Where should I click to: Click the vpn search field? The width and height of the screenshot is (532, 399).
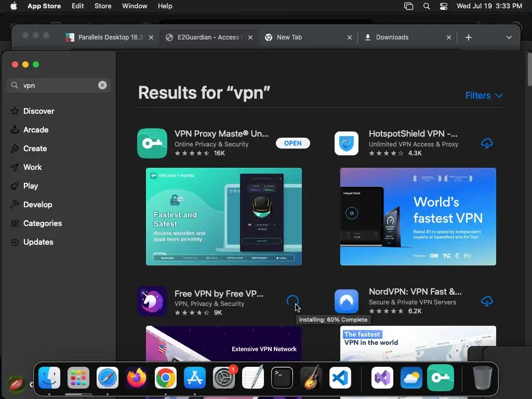[x=58, y=85]
